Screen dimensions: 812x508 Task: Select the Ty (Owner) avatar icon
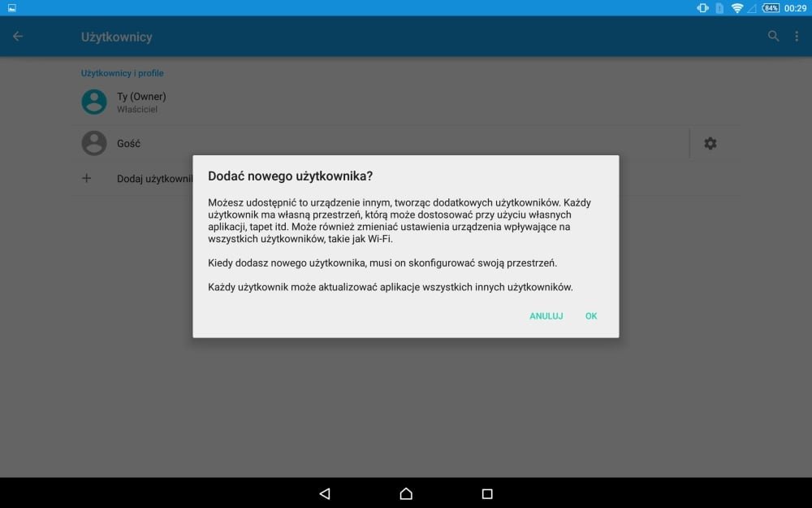94,102
